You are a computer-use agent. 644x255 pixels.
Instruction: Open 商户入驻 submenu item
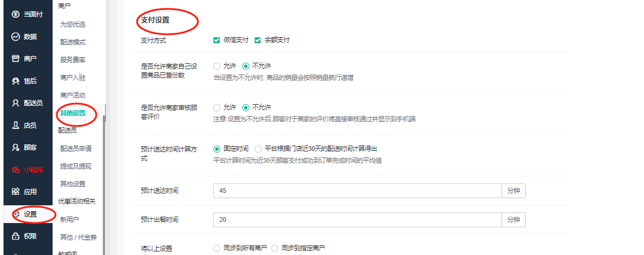pyautogui.click(x=73, y=78)
